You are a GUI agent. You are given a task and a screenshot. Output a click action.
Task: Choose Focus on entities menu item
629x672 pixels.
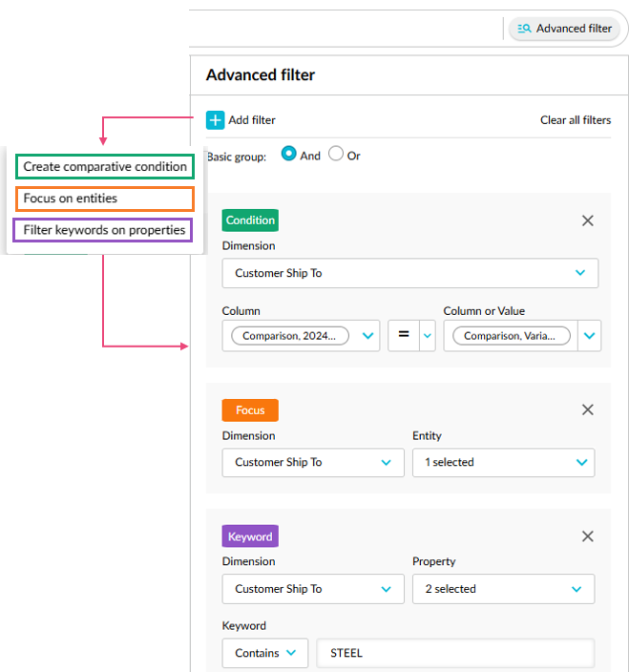click(x=105, y=199)
